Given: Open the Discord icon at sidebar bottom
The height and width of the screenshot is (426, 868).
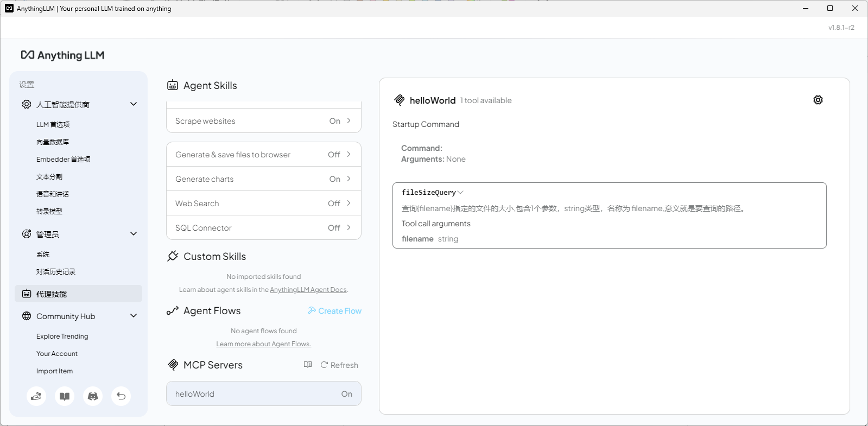Looking at the screenshot, I should tap(93, 396).
